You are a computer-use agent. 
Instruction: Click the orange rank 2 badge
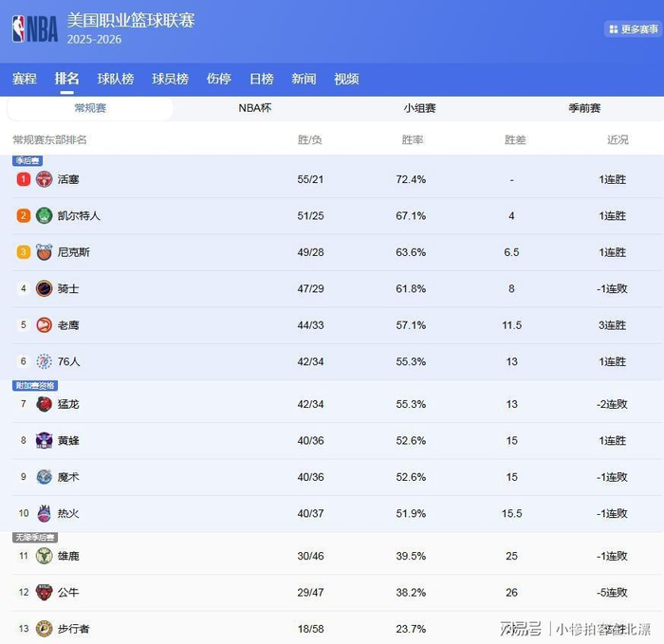coord(24,215)
